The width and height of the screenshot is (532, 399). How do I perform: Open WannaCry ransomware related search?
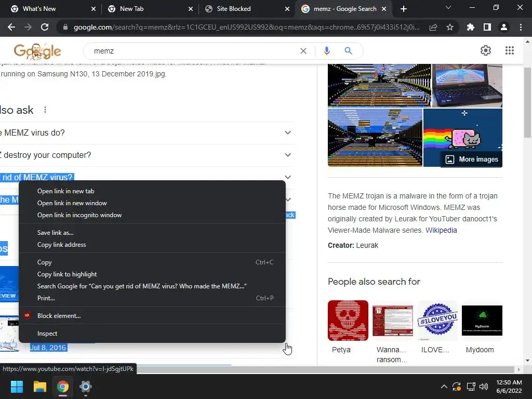click(x=393, y=332)
